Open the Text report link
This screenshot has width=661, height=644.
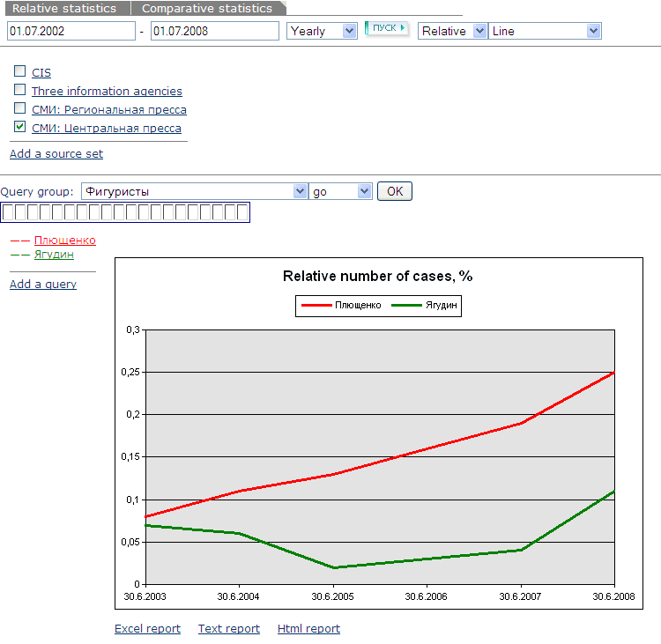(228, 628)
